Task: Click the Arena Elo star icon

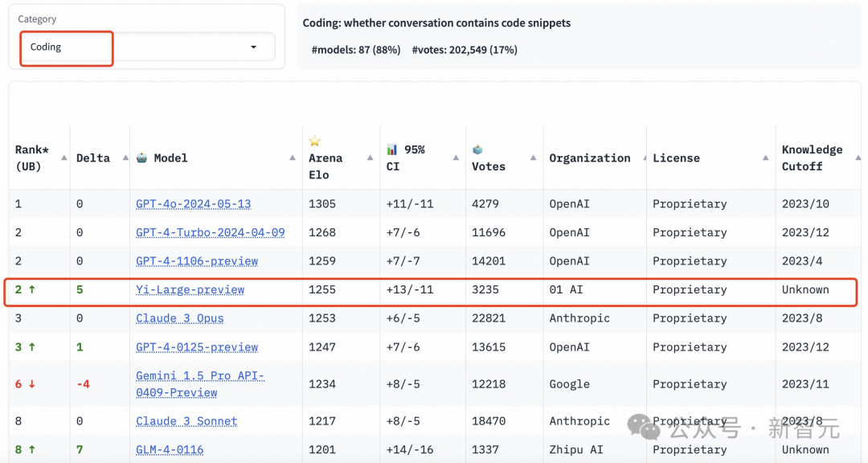Action: pyautogui.click(x=314, y=141)
